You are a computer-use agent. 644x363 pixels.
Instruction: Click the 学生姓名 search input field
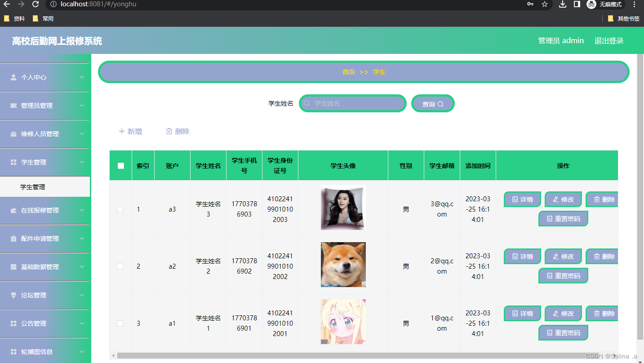(x=353, y=103)
